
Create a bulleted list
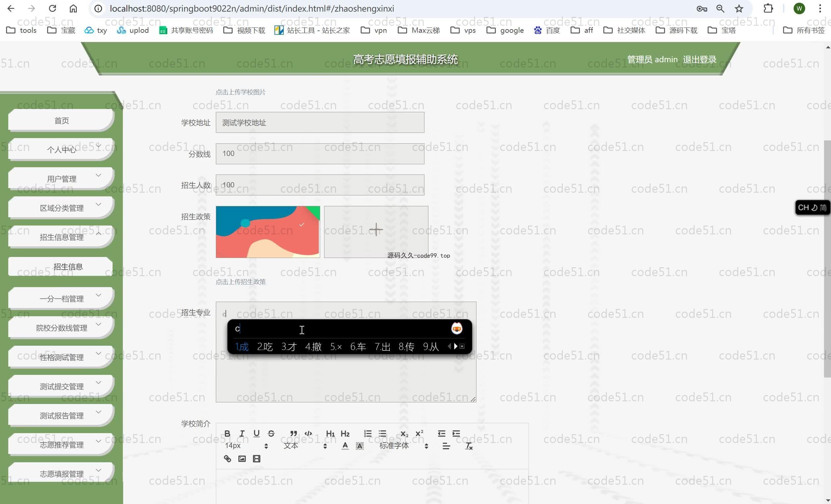[382, 433]
